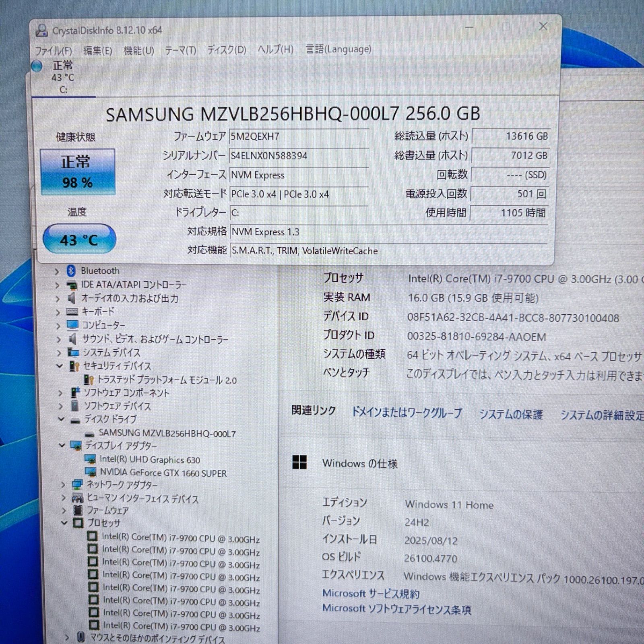This screenshot has width=644, height=644.
Task: Expand the キーボード node
Action: (x=58, y=312)
